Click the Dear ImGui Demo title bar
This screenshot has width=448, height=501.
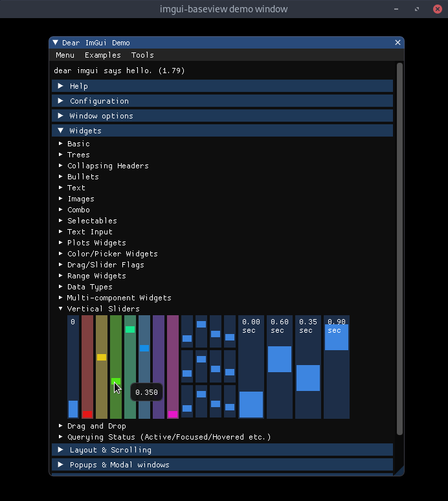point(227,43)
